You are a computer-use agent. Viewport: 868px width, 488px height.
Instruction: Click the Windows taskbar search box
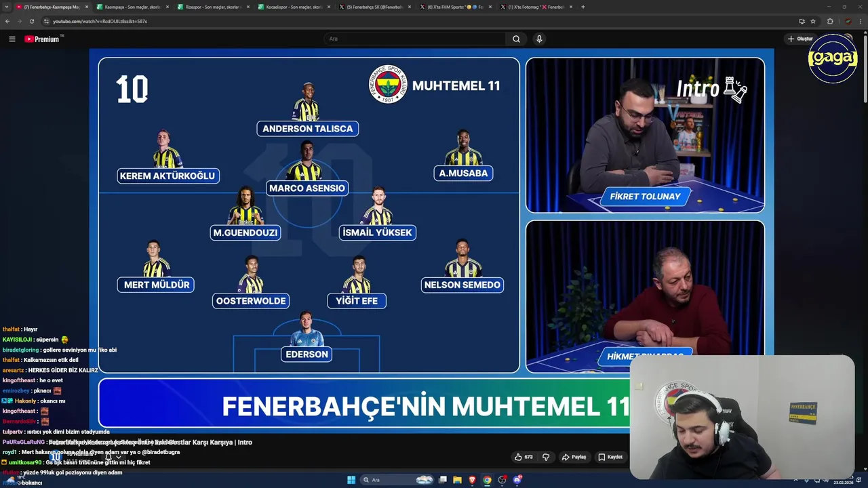(x=398, y=480)
